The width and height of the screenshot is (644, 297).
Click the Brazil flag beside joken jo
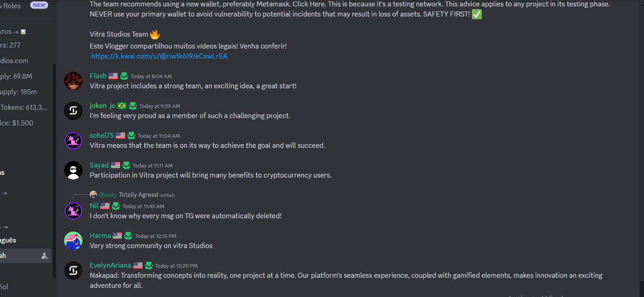[x=122, y=106]
